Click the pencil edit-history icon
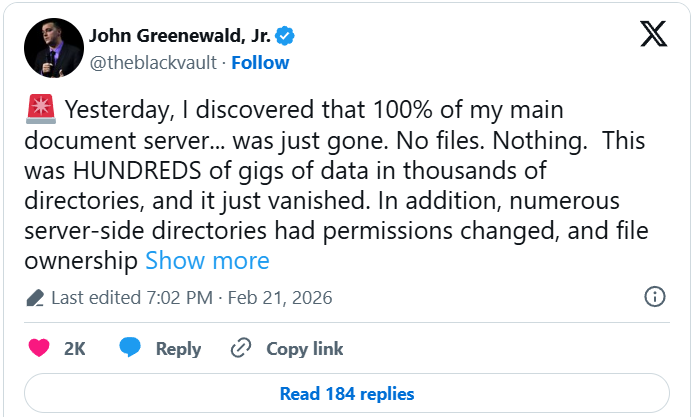 click(x=36, y=298)
